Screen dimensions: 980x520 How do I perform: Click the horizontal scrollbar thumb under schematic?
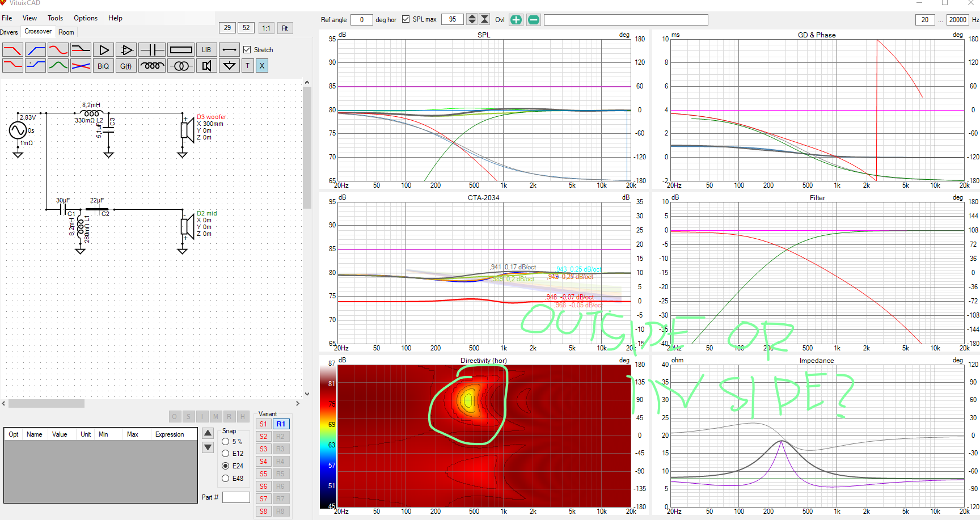[47, 404]
